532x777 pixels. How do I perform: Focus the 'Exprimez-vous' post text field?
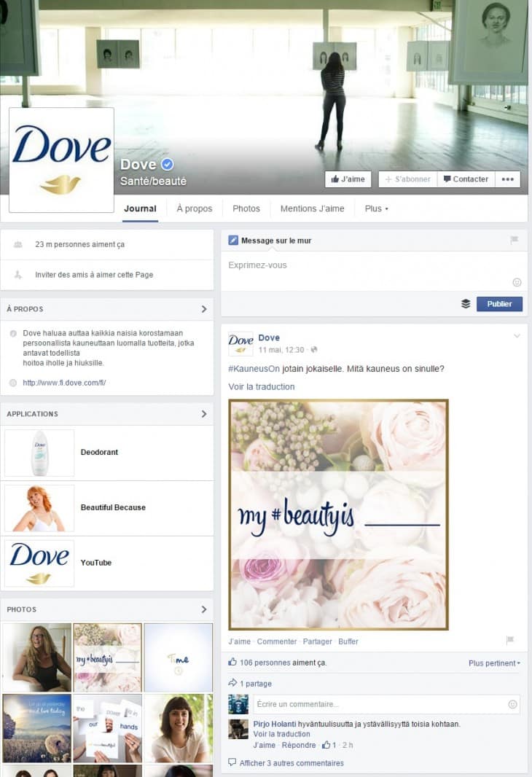click(374, 271)
